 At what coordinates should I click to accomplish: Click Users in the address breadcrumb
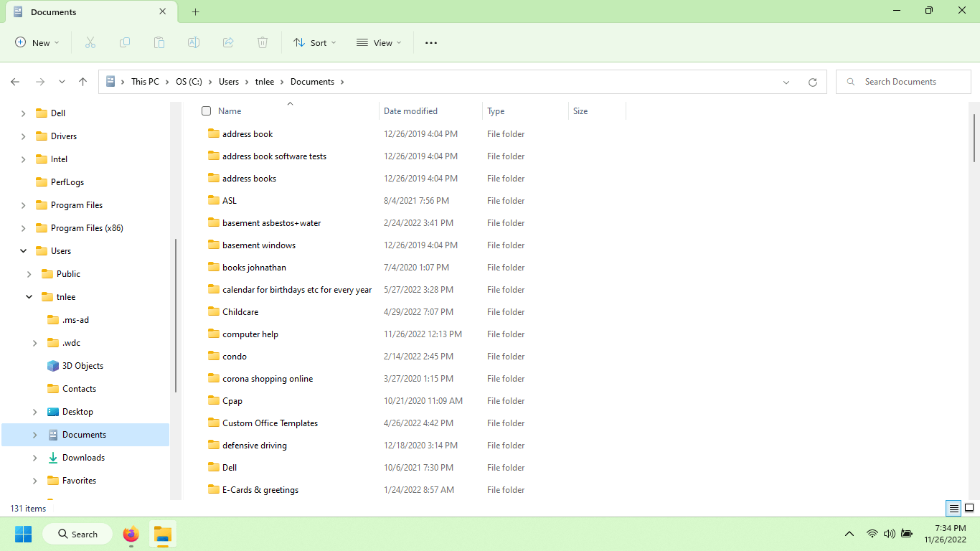229,82
